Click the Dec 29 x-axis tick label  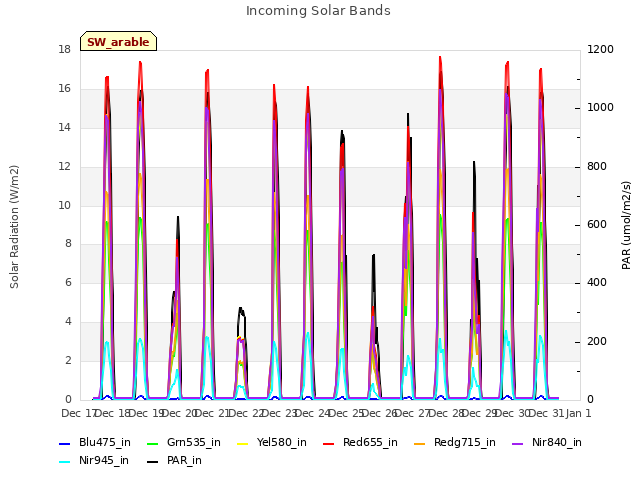click(480, 413)
